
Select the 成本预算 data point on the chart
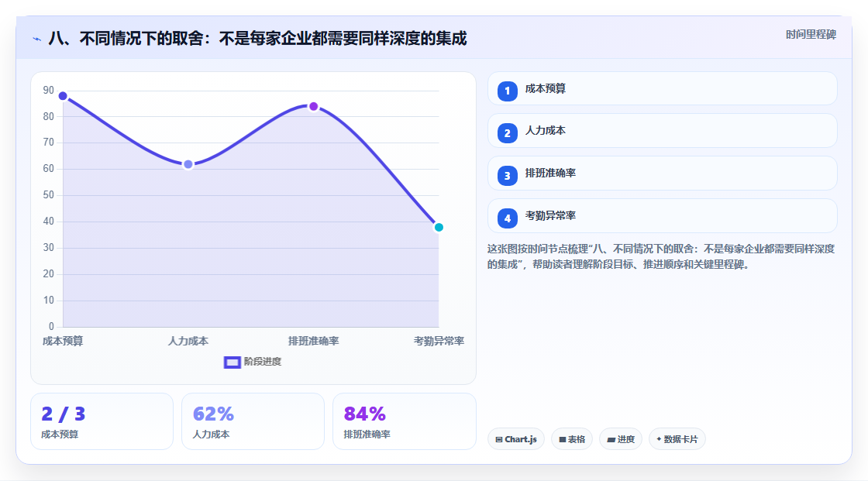63,96
